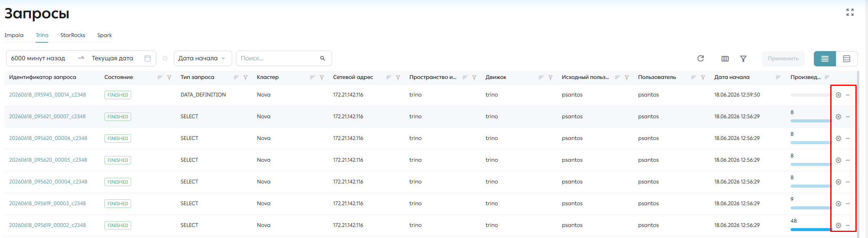This screenshot has width=868, height=238.
Task: Open query 20260618_095619_00003_c2348
Action: point(47,203)
